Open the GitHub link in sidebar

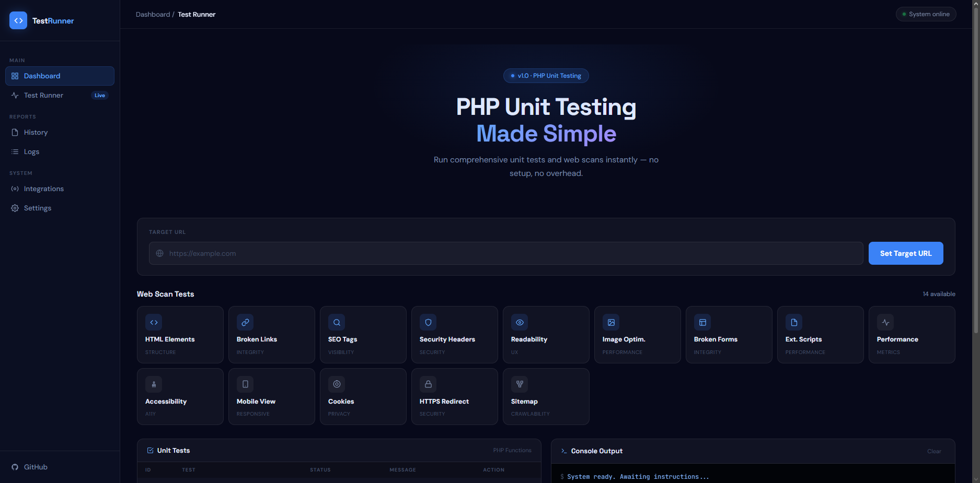click(x=60, y=467)
